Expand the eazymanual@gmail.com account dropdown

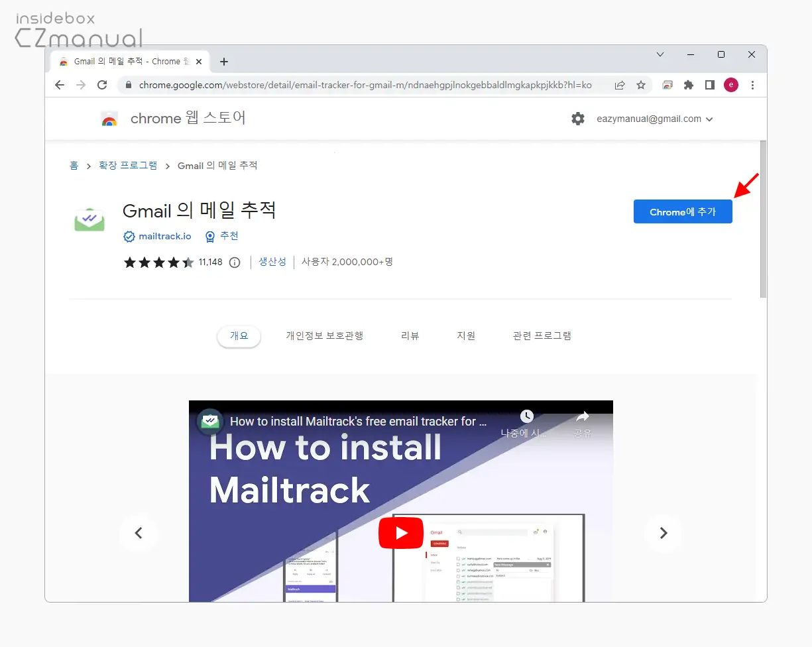pos(655,119)
